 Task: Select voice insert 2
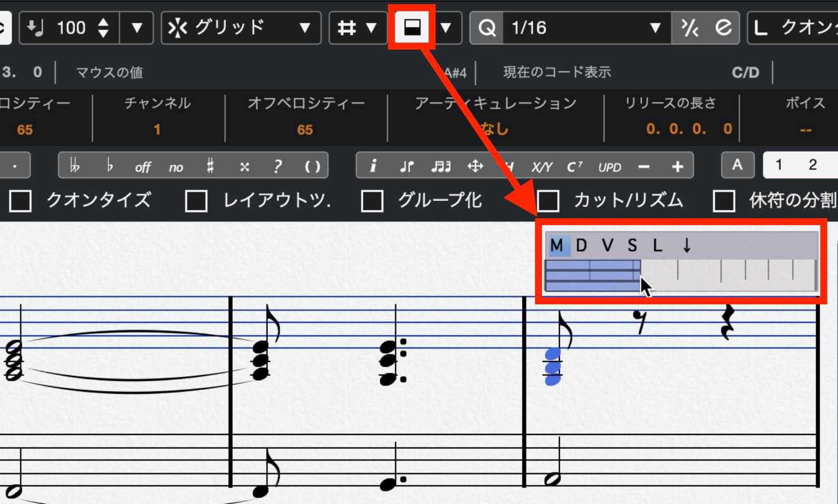tap(813, 165)
